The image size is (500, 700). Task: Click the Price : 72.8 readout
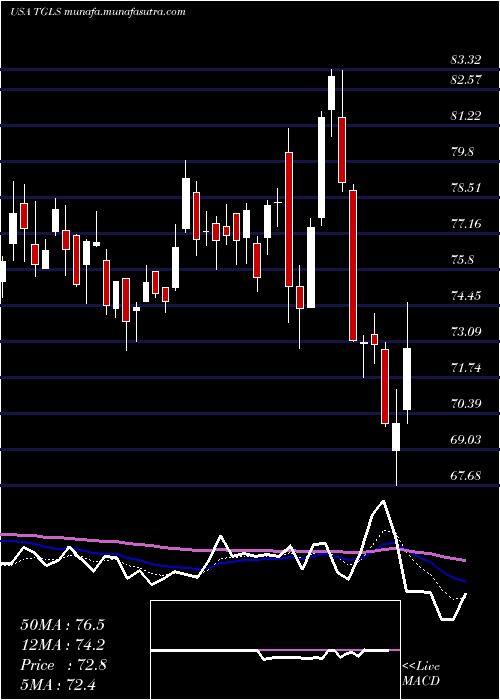click(x=62, y=665)
